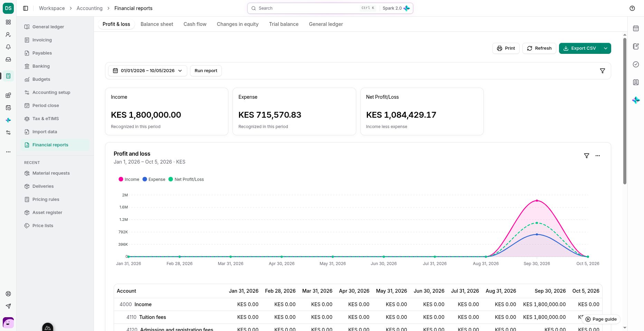Click the Spark 2.0 sparkle icon
Screen dimensions: 644x331
[x=407, y=8]
